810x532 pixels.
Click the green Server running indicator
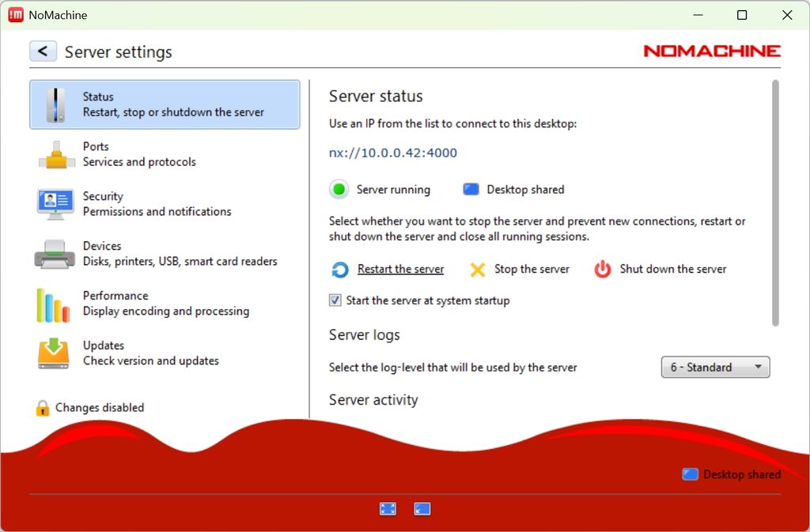coord(339,190)
